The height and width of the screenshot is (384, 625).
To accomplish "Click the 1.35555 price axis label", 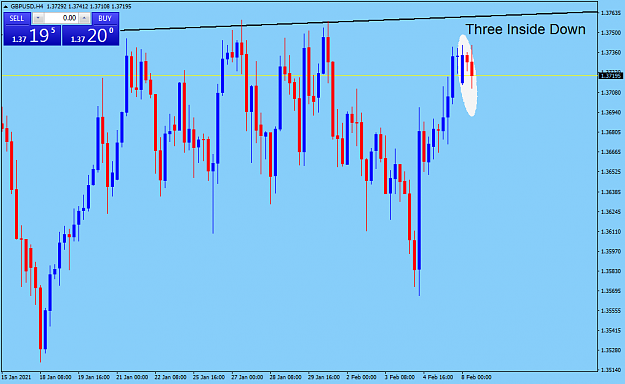I will (611, 311).
